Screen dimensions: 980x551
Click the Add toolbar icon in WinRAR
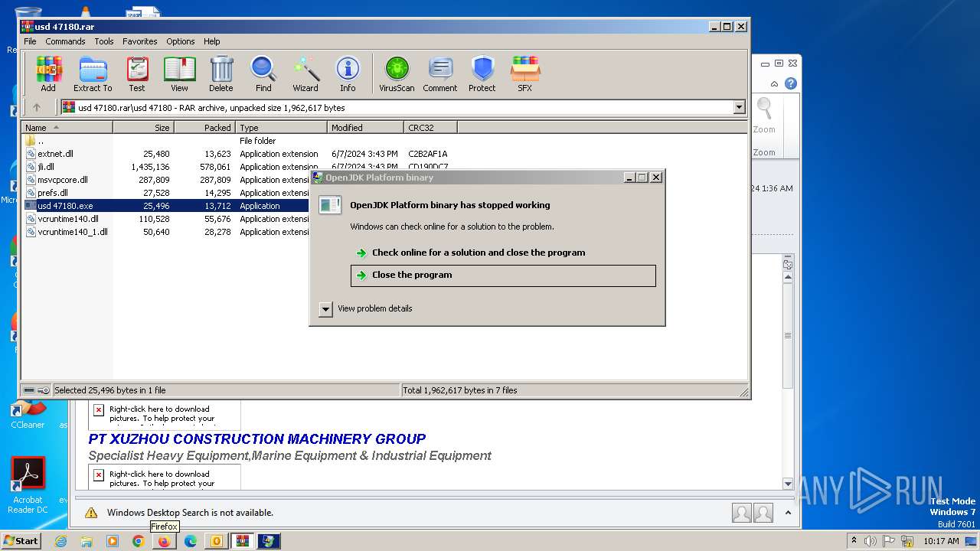[48, 74]
